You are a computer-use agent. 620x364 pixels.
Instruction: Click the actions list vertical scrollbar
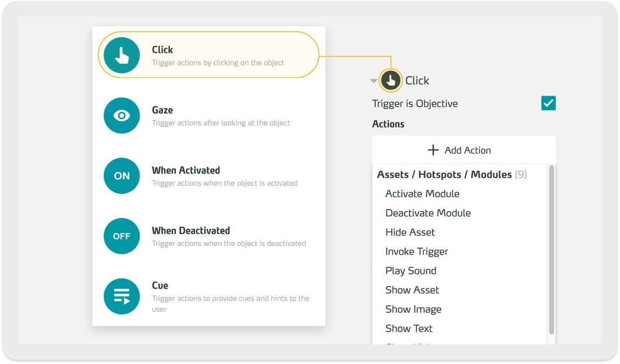pyautogui.click(x=552, y=250)
